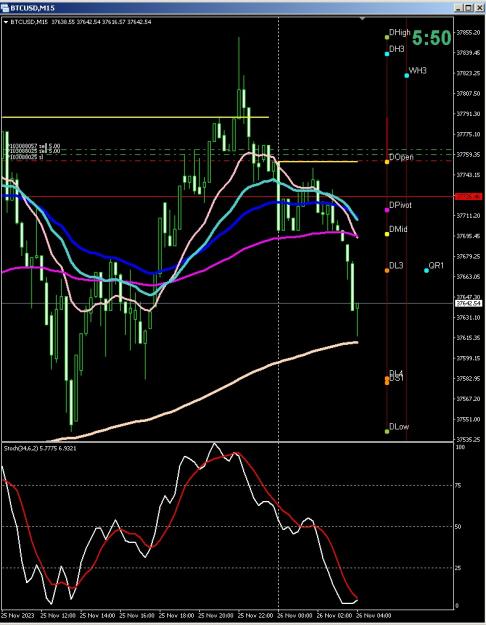Maximize the BTCUSD chart window
The height and width of the screenshot is (625, 486).
tap(469, 8)
